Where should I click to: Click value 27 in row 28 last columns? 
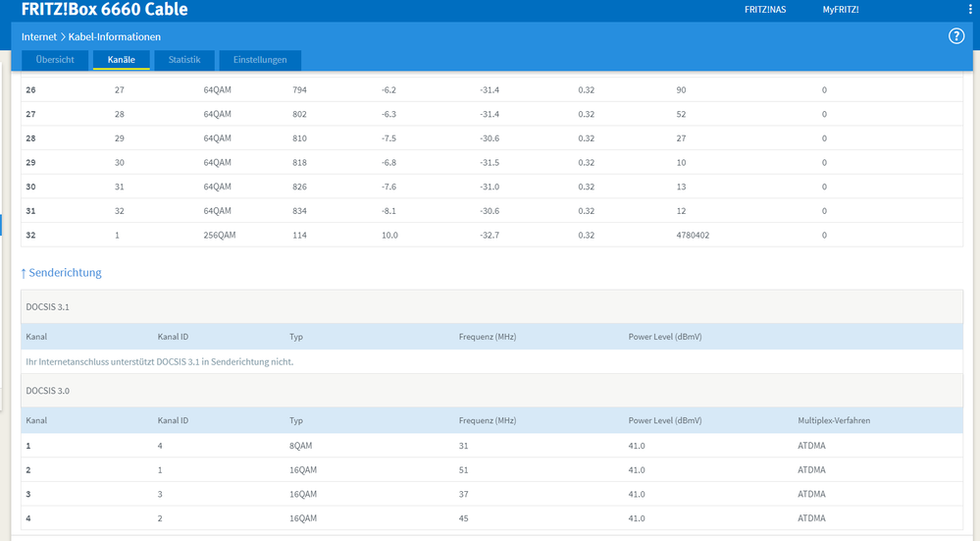pyautogui.click(x=681, y=138)
